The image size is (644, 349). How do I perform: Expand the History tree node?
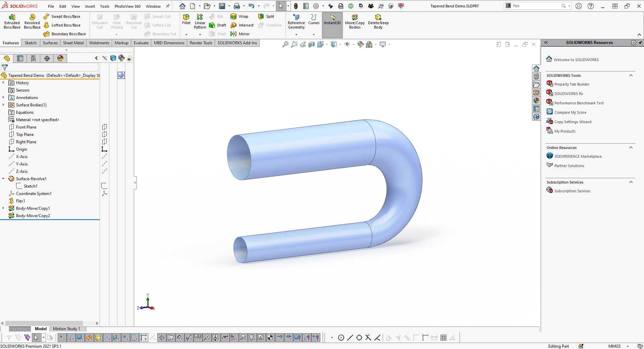pyautogui.click(x=3, y=83)
